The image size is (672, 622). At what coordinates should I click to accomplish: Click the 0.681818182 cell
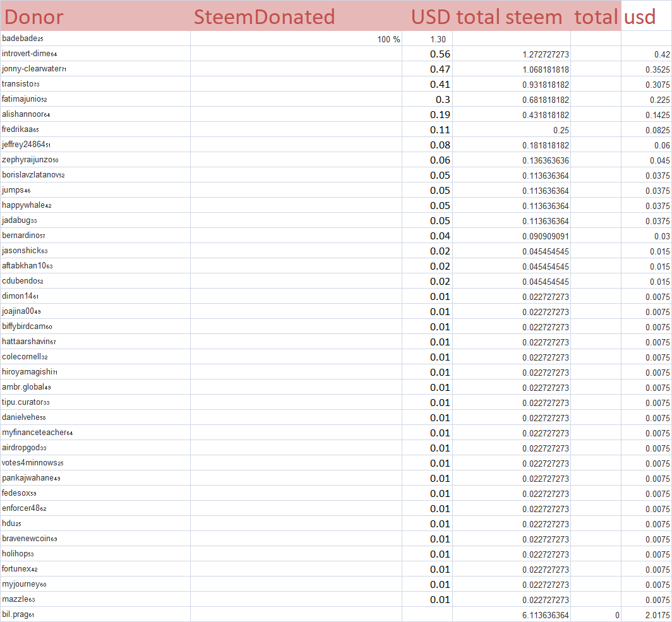512,99
